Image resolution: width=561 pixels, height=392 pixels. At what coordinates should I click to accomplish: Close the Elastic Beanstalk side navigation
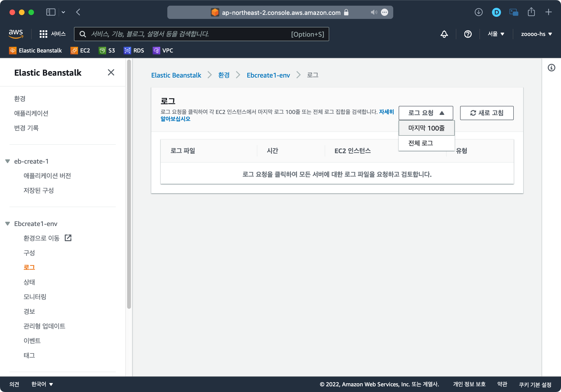tap(111, 72)
